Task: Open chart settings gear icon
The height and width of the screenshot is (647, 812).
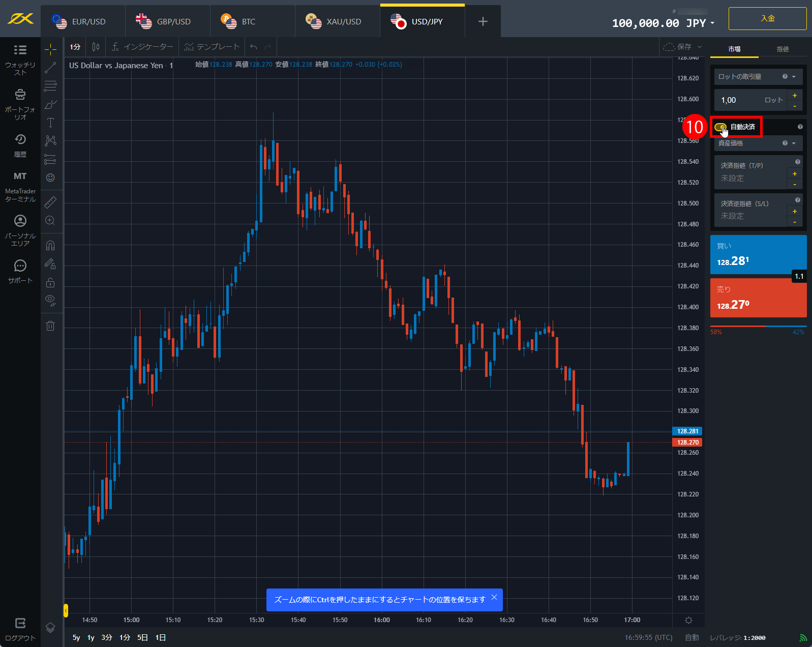Action: 688,620
